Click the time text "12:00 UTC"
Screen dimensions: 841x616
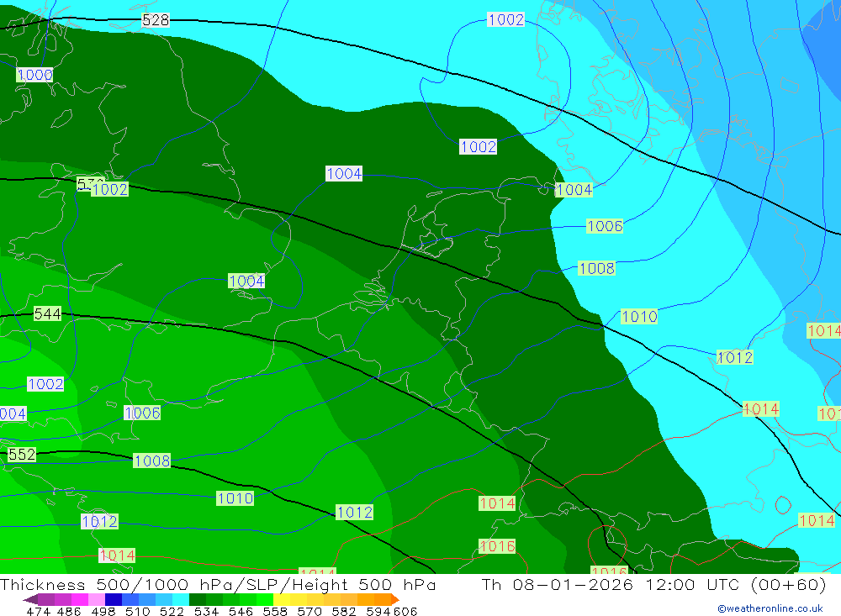(x=694, y=584)
